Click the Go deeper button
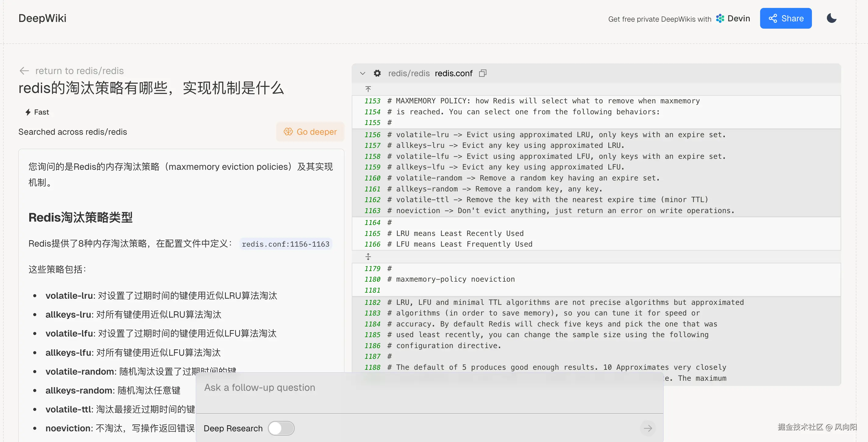868x442 pixels. tap(310, 132)
